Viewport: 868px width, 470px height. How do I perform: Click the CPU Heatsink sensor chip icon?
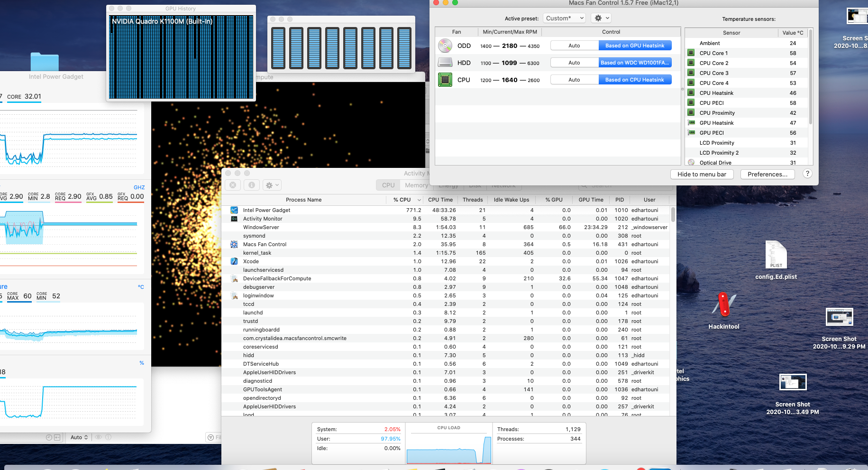[x=691, y=93]
